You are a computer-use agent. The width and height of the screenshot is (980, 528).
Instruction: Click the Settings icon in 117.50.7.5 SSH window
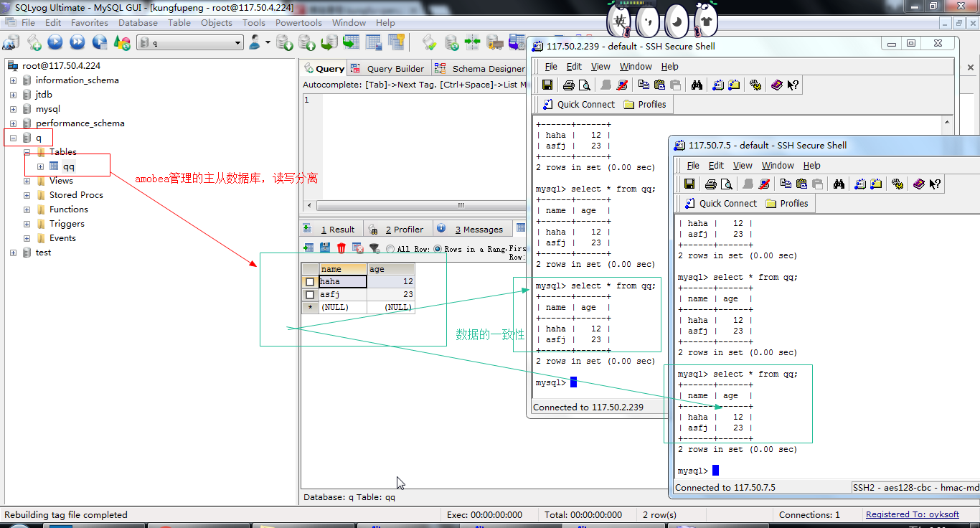pos(897,184)
